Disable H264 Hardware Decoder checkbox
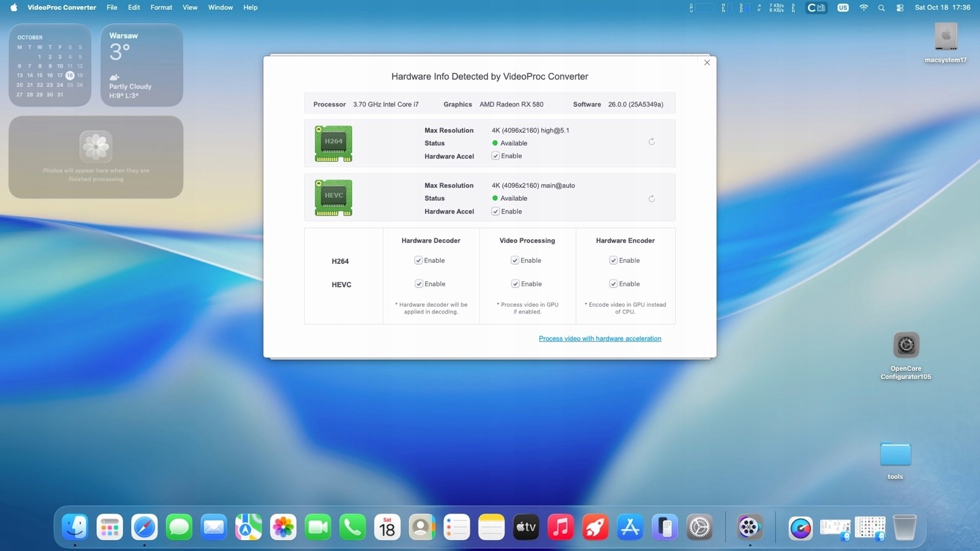980x551 pixels. click(x=418, y=260)
